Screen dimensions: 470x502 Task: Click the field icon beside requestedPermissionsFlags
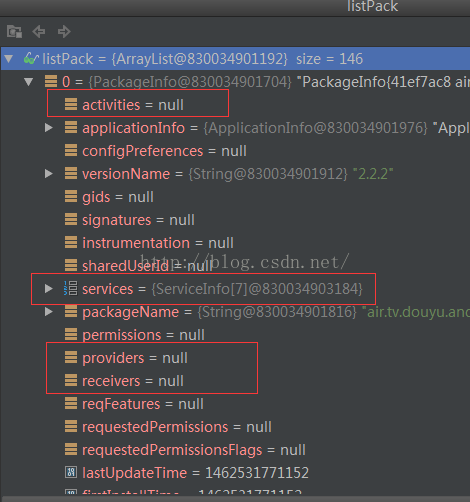[x=71, y=449]
